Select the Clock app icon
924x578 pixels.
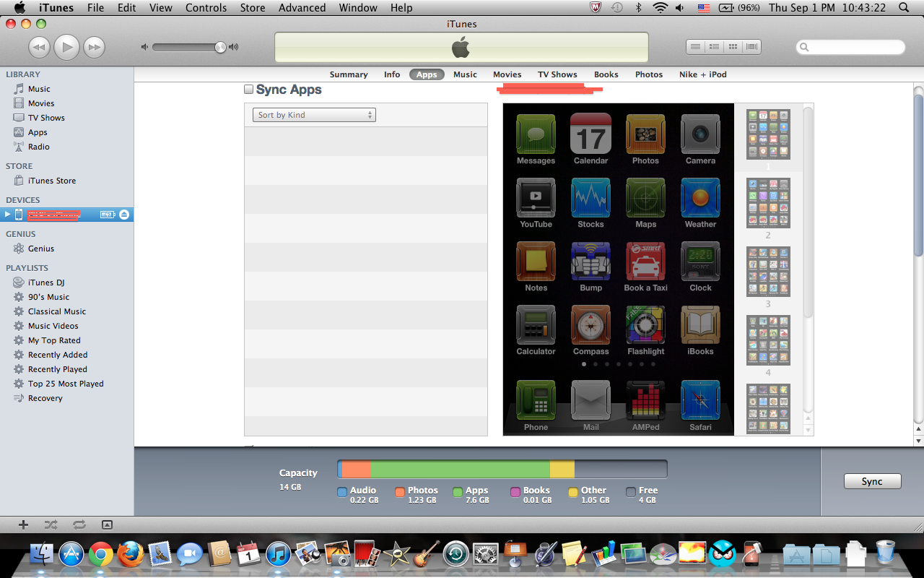click(x=700, y=261)
